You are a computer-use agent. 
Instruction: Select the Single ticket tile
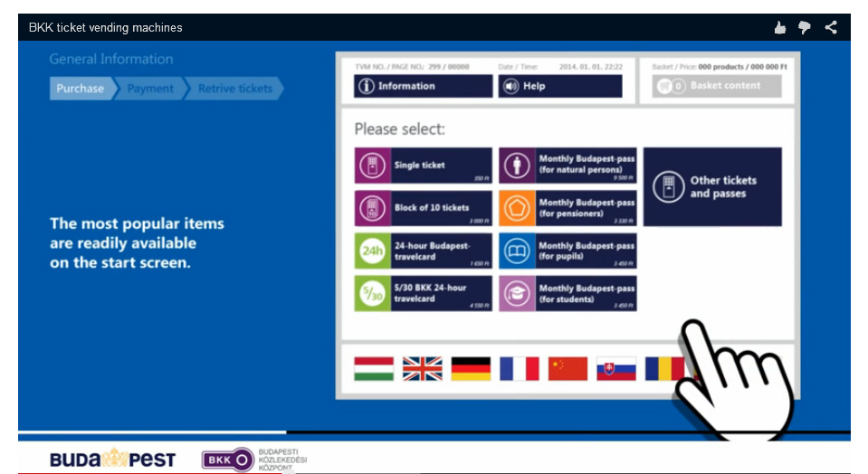click(x=423, y=166)
